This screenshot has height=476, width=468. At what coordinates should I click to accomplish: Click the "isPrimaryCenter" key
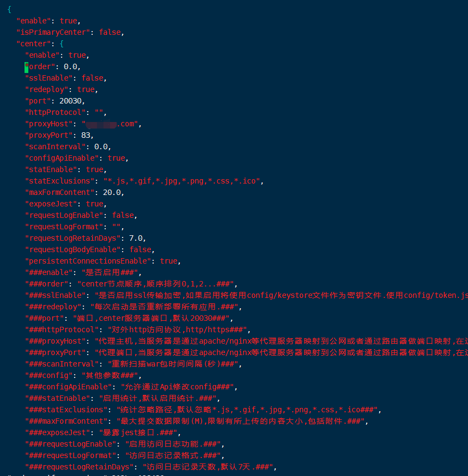(53, 32)
